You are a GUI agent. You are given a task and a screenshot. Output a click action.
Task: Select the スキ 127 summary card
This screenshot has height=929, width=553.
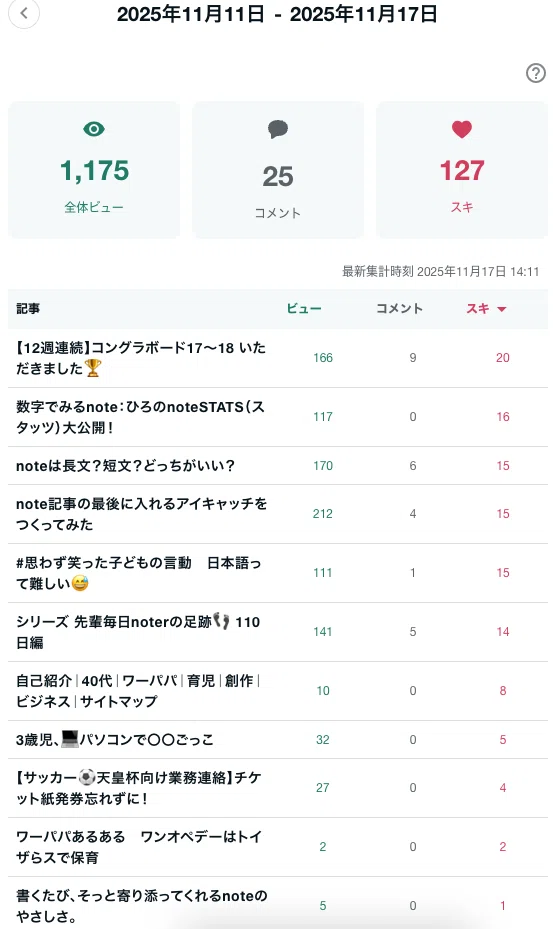click(x=462, y=170)
